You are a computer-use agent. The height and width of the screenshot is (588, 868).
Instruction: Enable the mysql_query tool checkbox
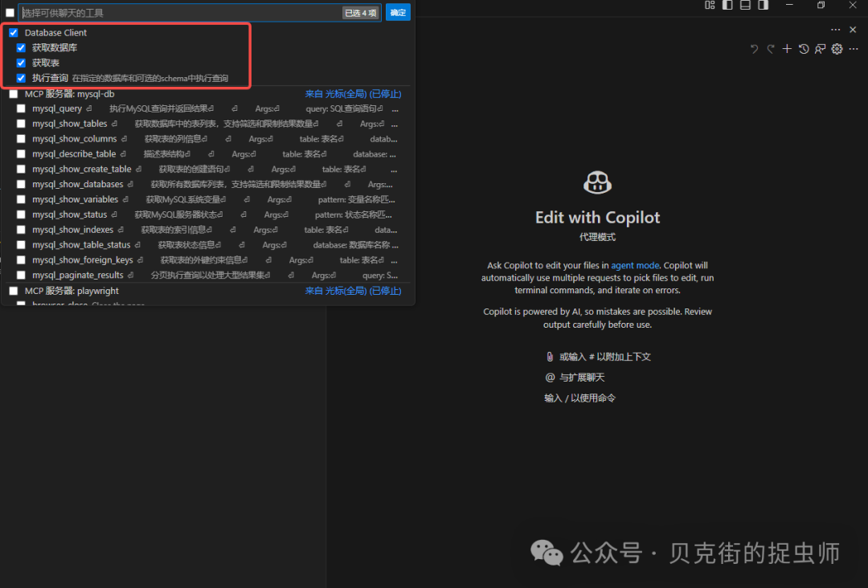point(21,109)
